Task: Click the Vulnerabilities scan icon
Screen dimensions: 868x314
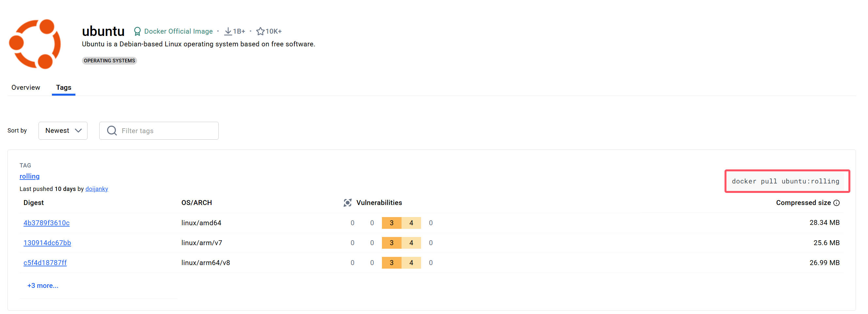Action: pyautogui.click(x=347, y=202)
